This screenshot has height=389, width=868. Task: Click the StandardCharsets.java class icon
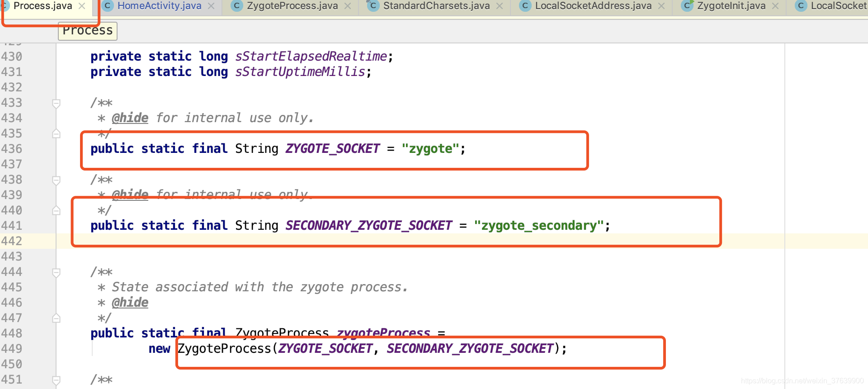(373, 6)
